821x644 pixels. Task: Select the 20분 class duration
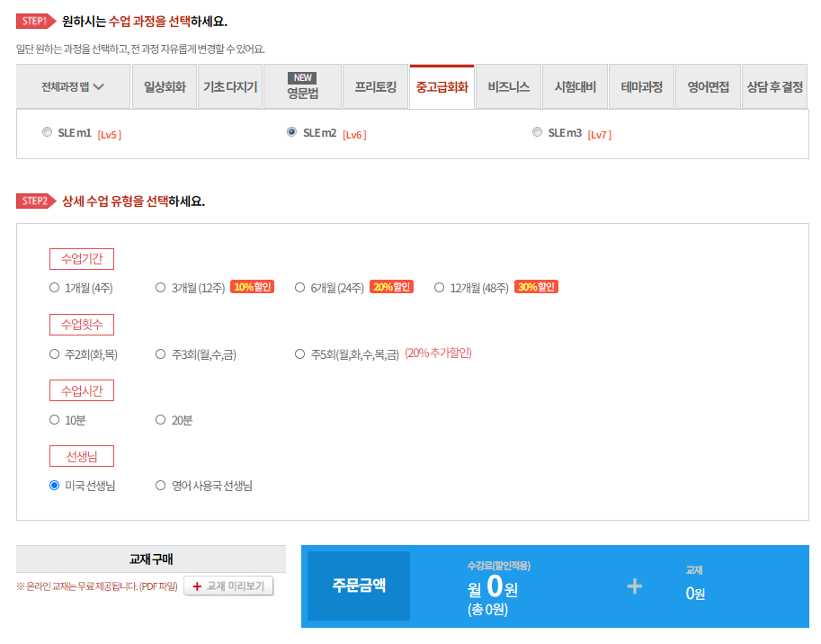click(161, 420)
